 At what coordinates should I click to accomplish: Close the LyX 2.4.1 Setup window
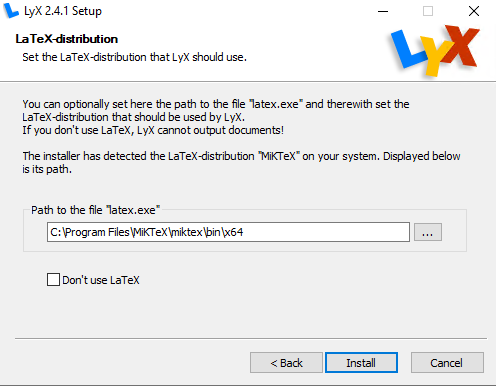click(474, 11)
